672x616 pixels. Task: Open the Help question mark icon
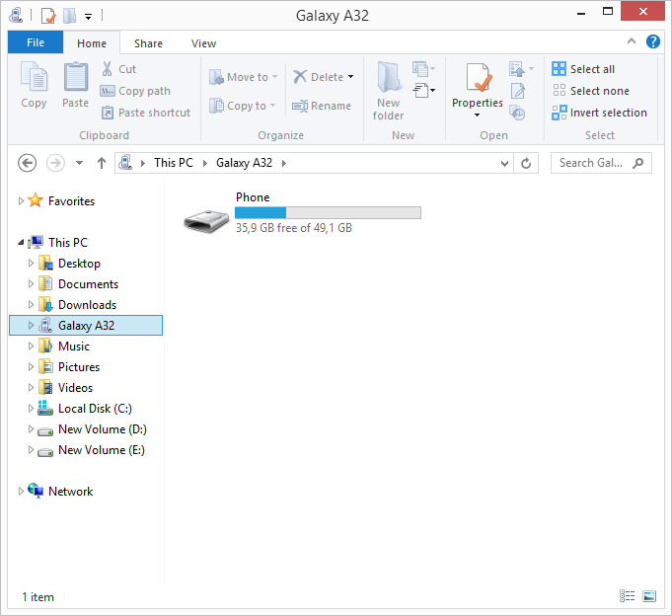[652, 41]
